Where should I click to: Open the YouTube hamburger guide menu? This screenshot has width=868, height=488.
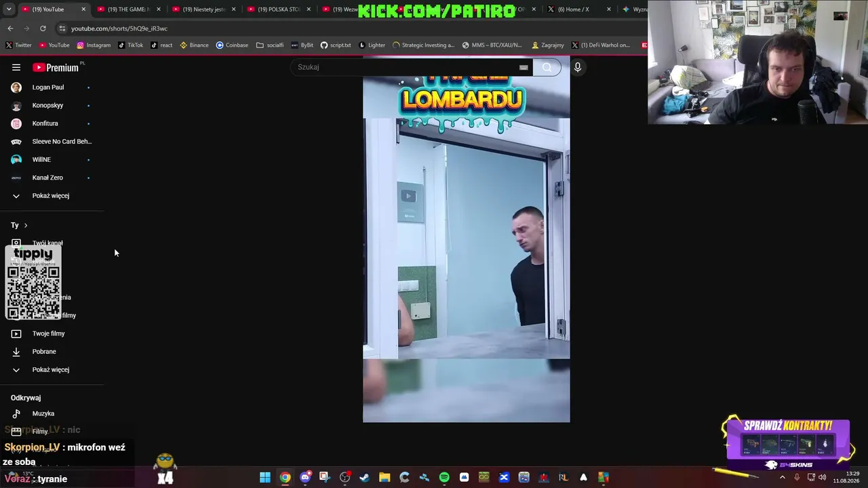16,67
